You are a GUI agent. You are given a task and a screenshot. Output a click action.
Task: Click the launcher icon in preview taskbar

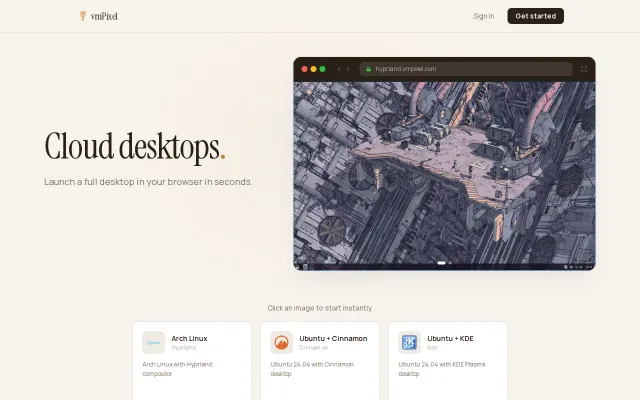pyautogui.click(x=298, y=267)
